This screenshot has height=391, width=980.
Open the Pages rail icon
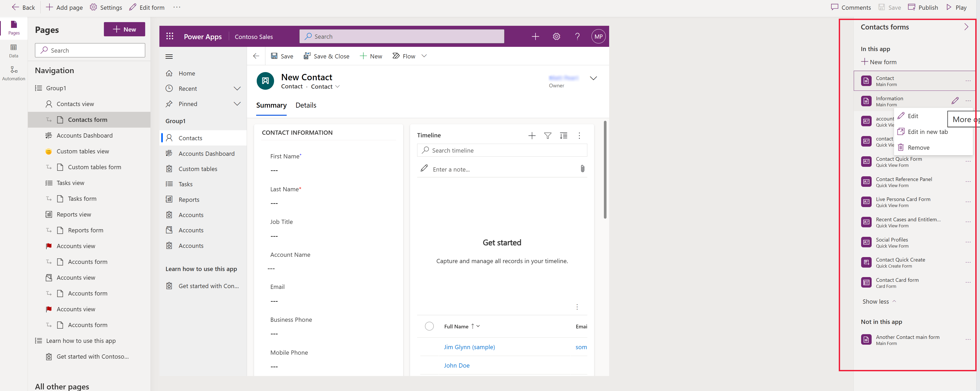14,27
